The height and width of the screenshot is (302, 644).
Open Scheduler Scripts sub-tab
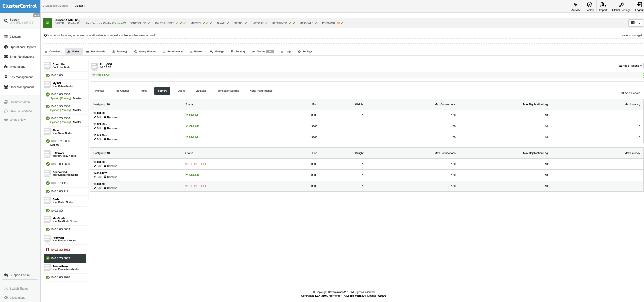point(228,91)
